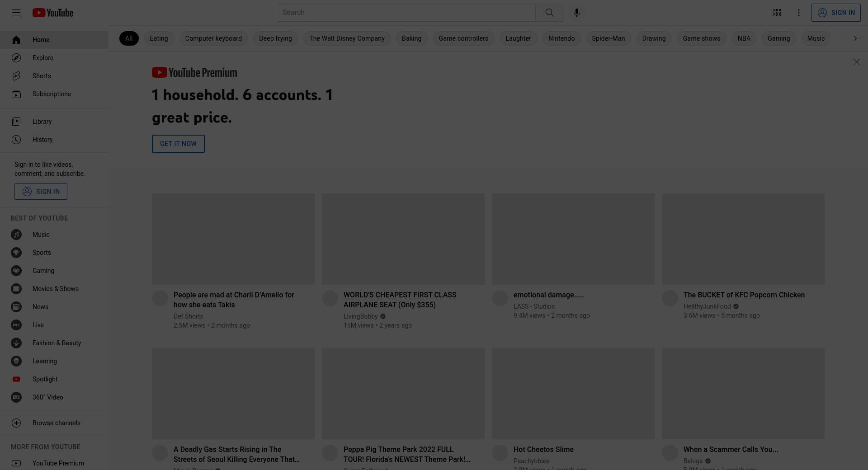Click GET IT NOW button
The image size is (868, 470).
pos(178,144)
